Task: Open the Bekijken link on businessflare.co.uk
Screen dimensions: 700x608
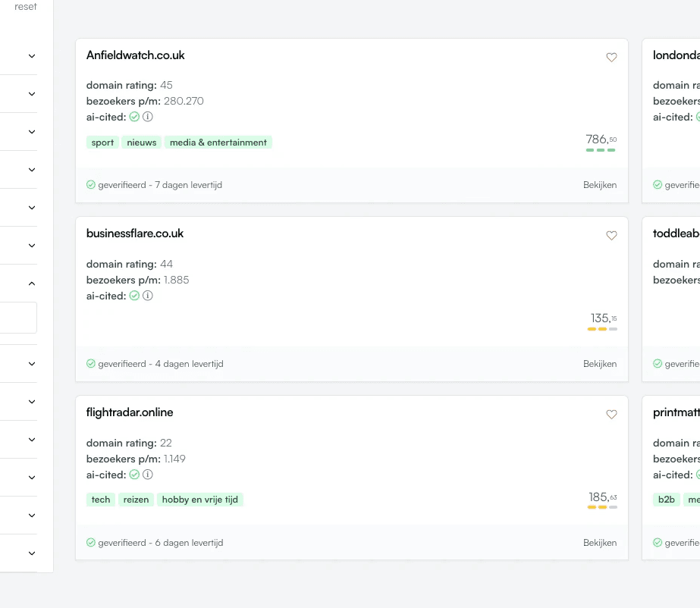Action: 600,363
